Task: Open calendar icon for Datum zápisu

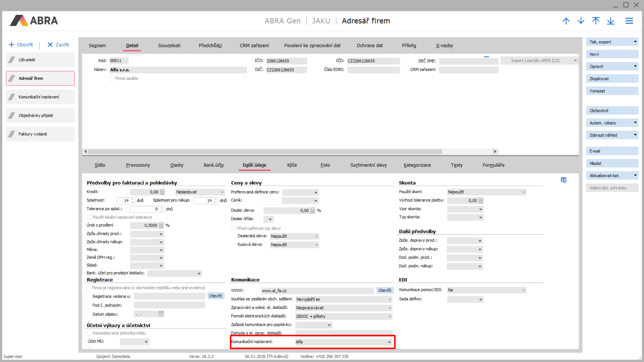Action: click(161, 314)
